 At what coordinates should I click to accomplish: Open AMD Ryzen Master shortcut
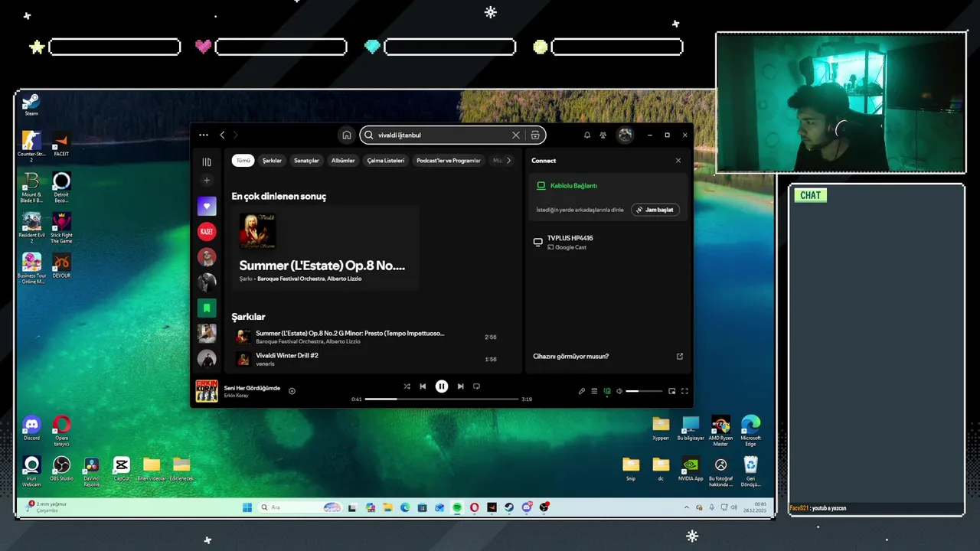pos(720,430)
